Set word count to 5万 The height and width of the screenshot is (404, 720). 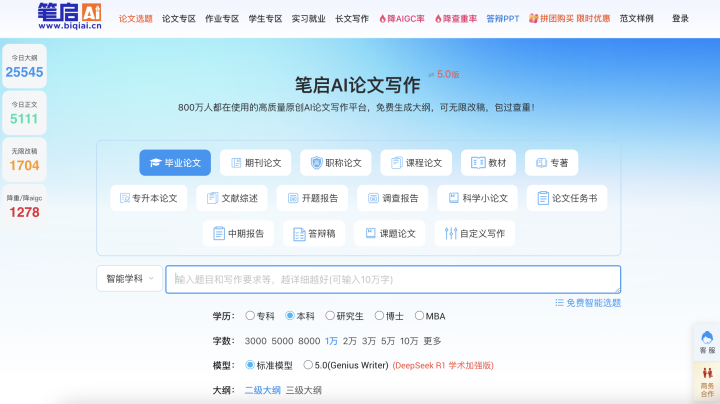[x=388, y=341]
